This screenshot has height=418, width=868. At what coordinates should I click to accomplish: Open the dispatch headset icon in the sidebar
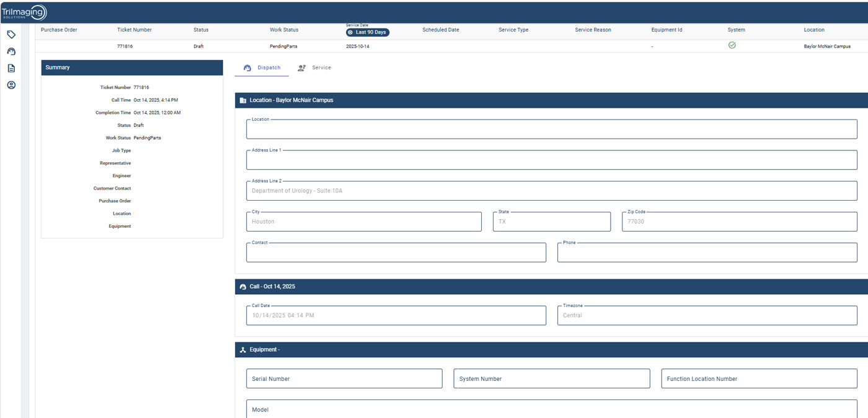point(11,51)
